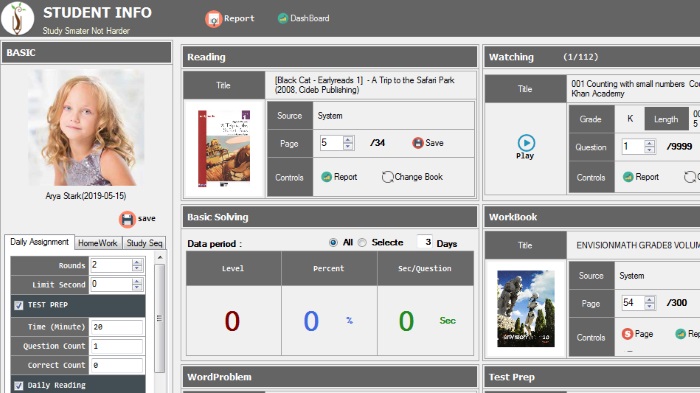Click the Reading section header
The height and width of the screenshot is (393, 700).
(x=329, y=57)
